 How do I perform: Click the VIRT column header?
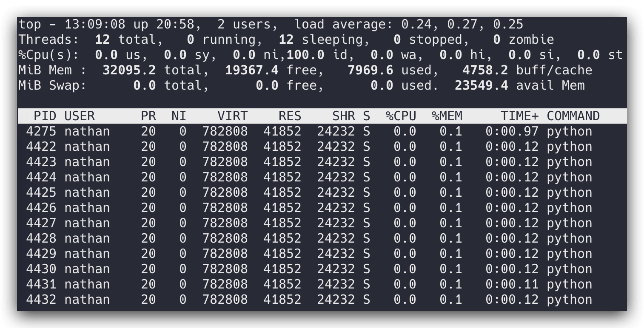(x=232, y=116)
